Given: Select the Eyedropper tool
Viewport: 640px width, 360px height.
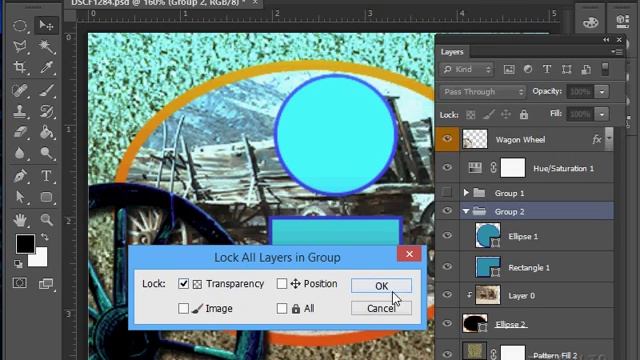Looking at the screenshot, I should (46, 67).
